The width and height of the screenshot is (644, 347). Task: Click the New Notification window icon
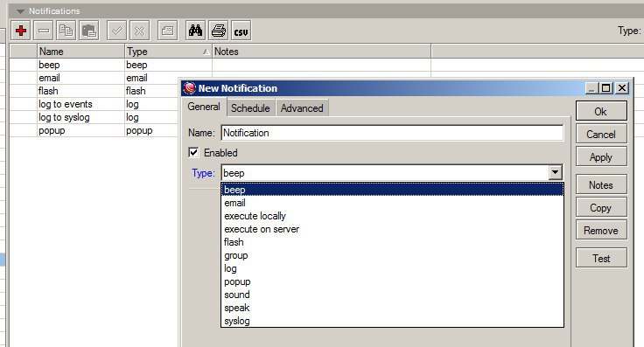189,88
